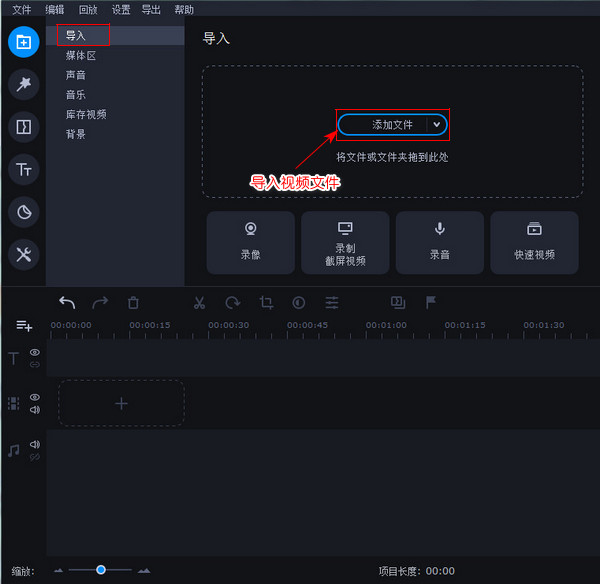Click the video track filmstrip icon
Image resolution: width=600 pixels, height=584 pixels.
[13, 403]
